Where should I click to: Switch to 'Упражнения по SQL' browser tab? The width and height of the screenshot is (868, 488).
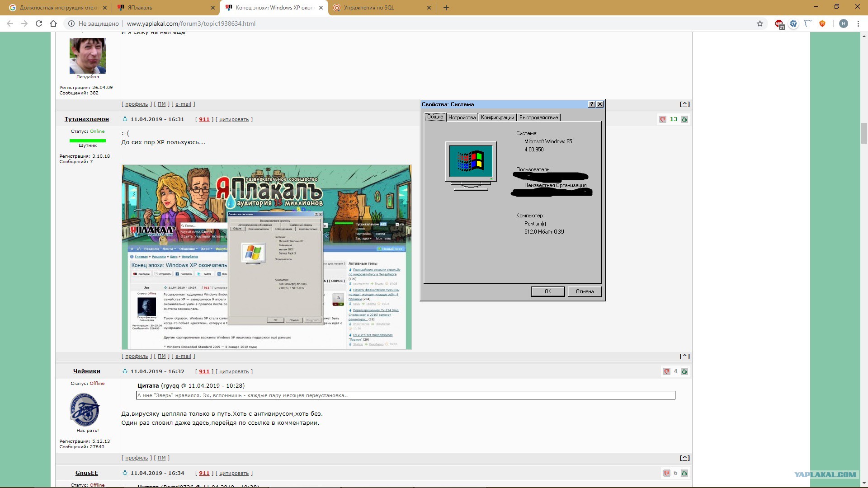click(x=382, y=8)
